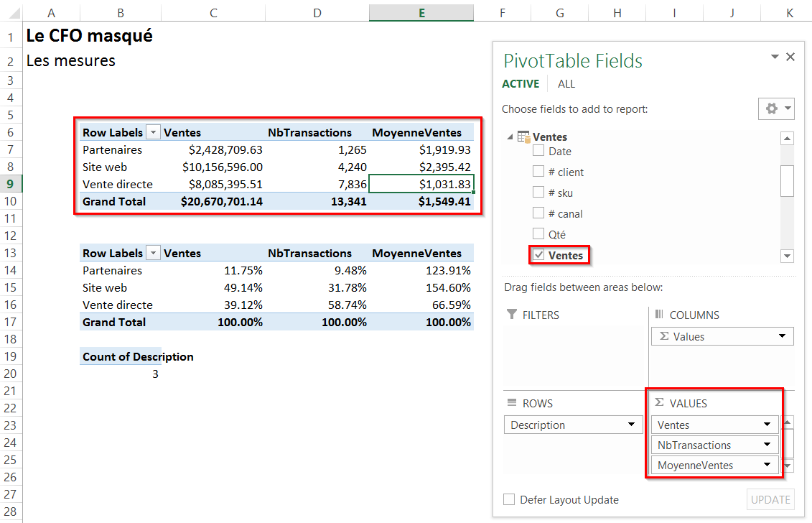Screen dimensions: 812x523
Task: Click the Row Labels filter button in row 13
Action: coord(153,253)
